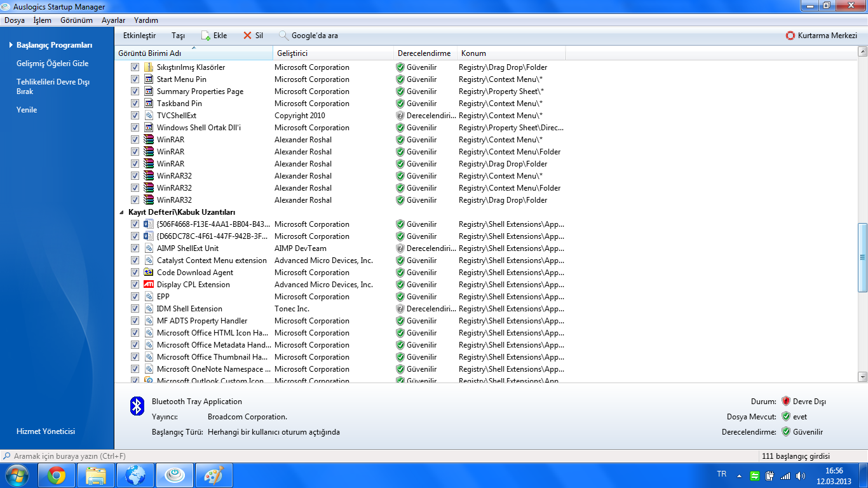Disable Catalyst Context Menu extension checkbox
The image size is (868, 488).
pyautogui.click(x=135, y=261)
